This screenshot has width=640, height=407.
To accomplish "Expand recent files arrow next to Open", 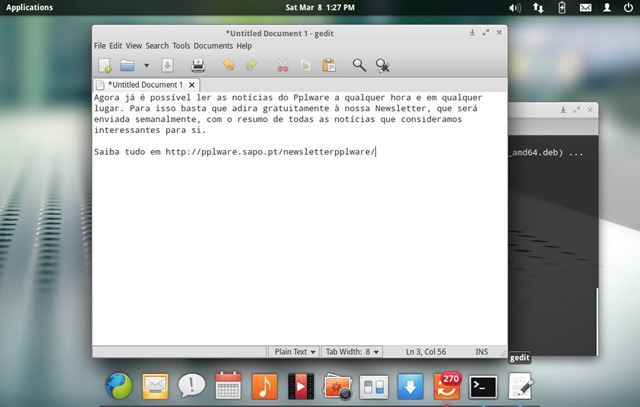I will point(146,65).
